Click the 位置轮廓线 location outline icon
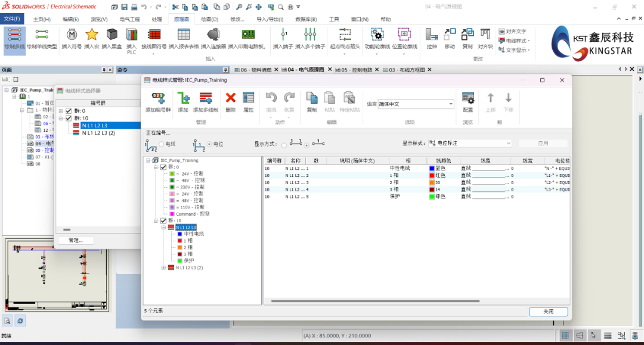The image size is (644, 345). coord(404,35)
